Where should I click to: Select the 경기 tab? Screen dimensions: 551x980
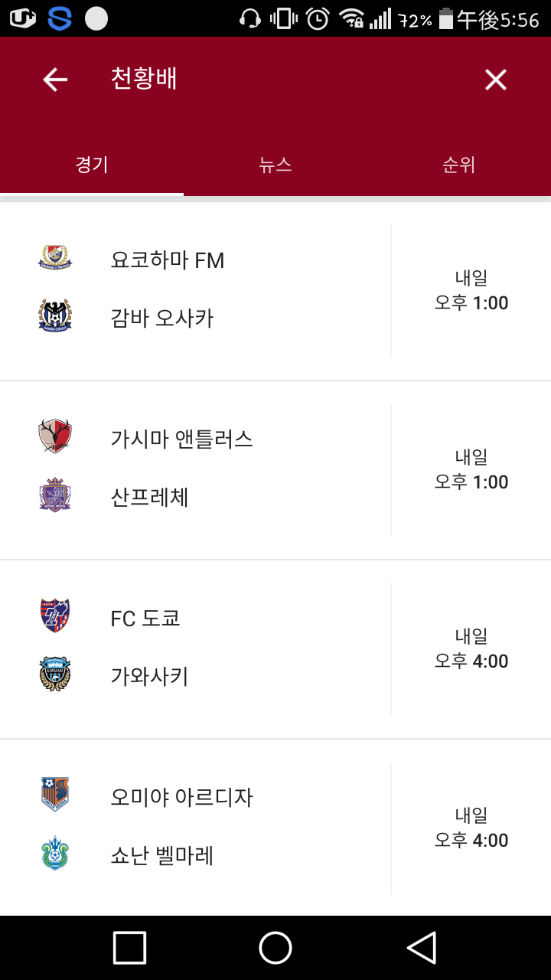coord(92,165)
